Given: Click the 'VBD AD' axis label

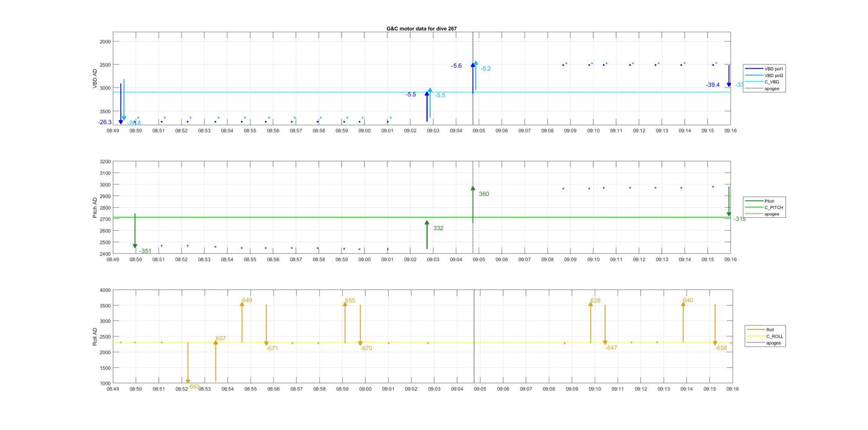Looking at the screenshot, I should tap(95, 80).
